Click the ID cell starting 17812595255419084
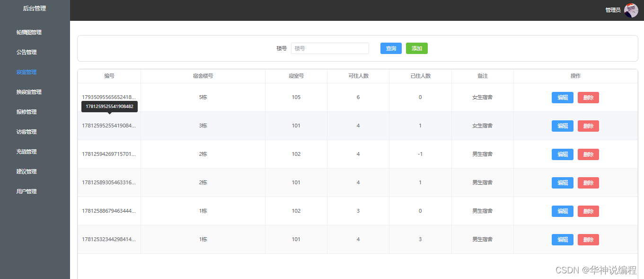 click(x=109, y=126)
